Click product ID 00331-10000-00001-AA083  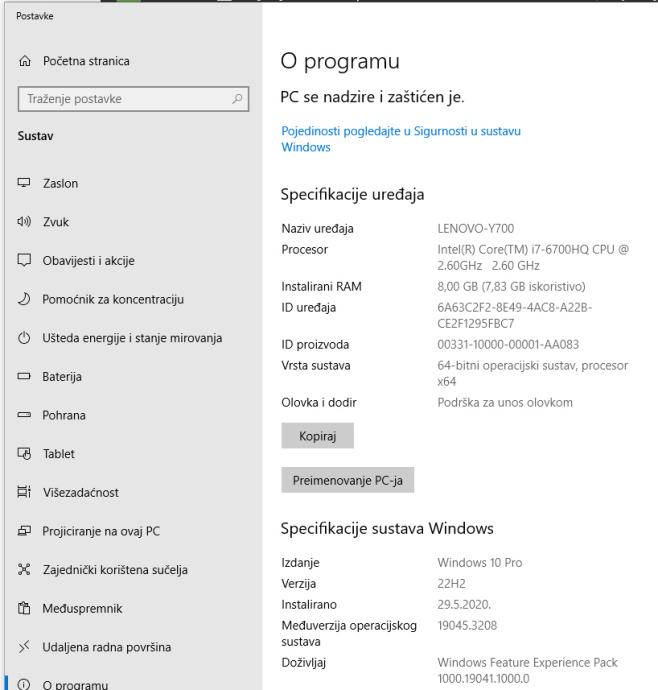point(508,345)
